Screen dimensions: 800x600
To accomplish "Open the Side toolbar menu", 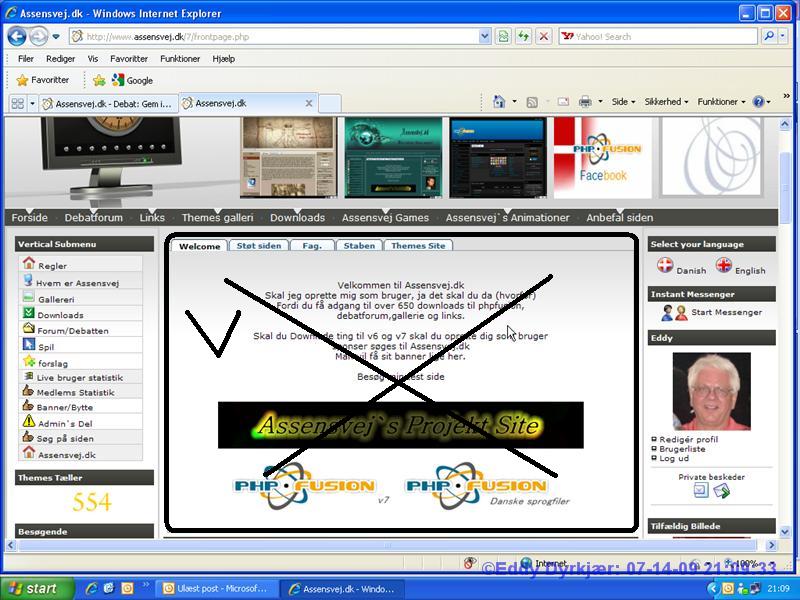I will (x=623, y=102).
